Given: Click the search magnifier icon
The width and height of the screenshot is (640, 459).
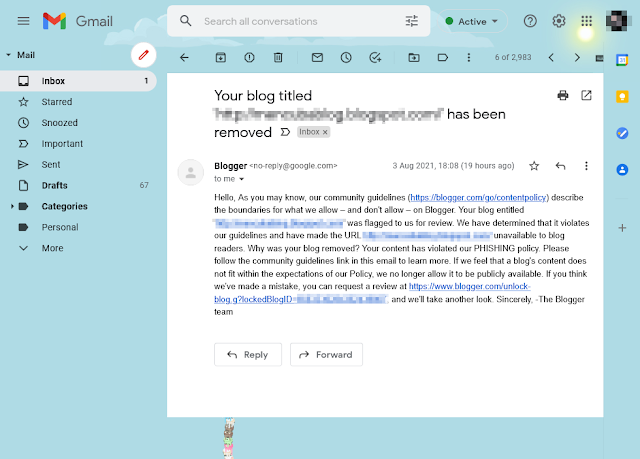Looking at the screenshot, I should point(186,21).
